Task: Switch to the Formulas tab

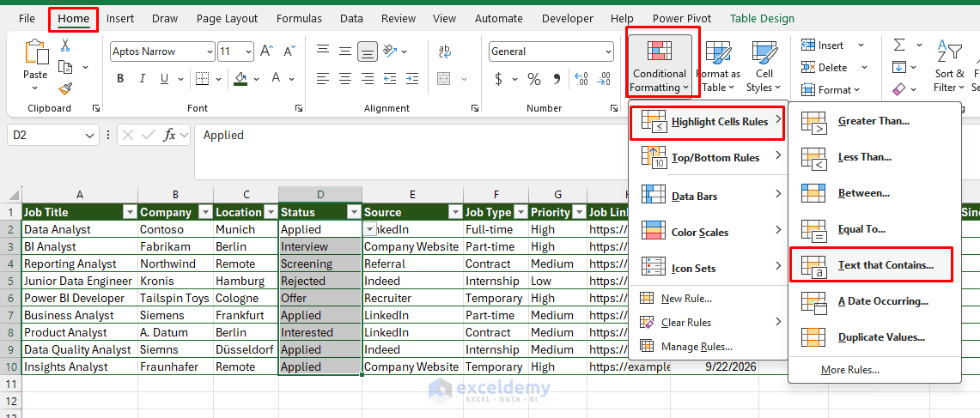Action: 299,19
